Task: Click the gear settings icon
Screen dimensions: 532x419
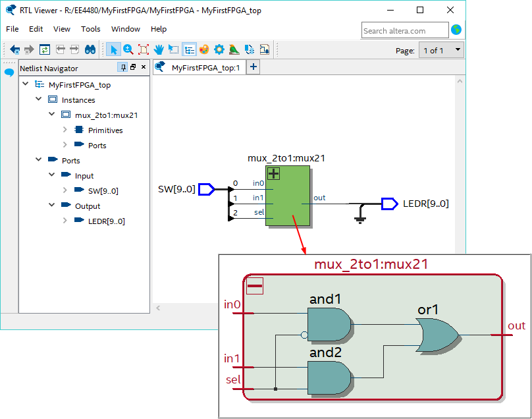Action: point(219,49)
